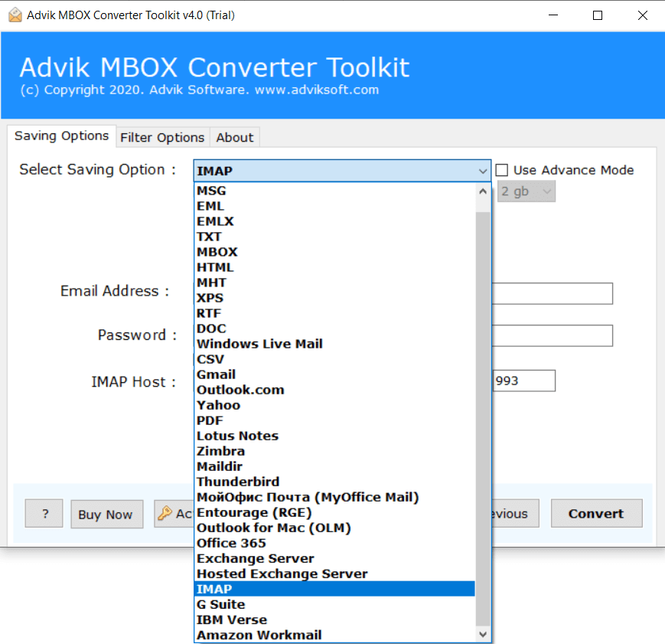The width and height of the screenshot is (665, 644).
Task: Pick G Suite from the list
Action: (335, 604)
